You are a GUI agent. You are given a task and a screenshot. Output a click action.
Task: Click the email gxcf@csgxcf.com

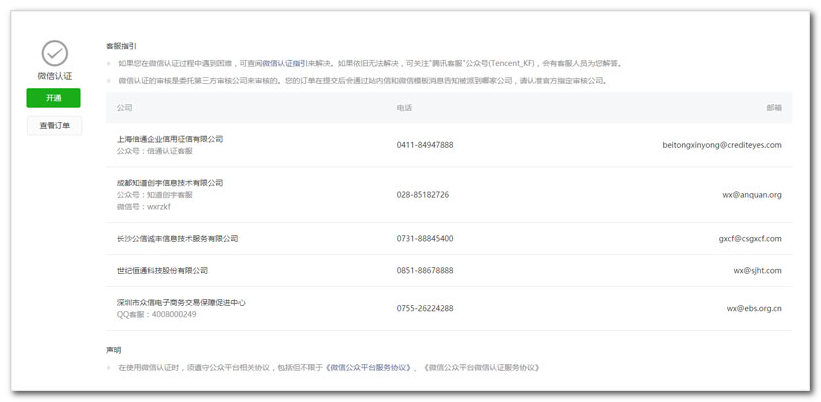coord(749,239)
